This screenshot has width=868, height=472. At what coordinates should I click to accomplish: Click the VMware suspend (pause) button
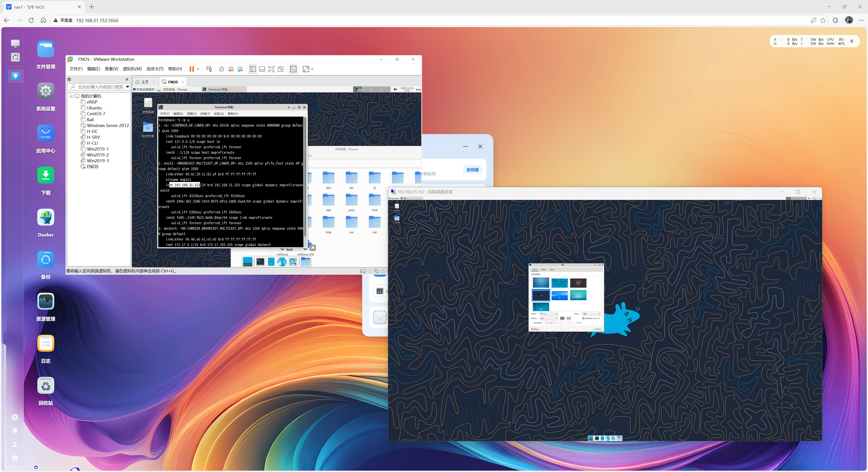[191, 69]
